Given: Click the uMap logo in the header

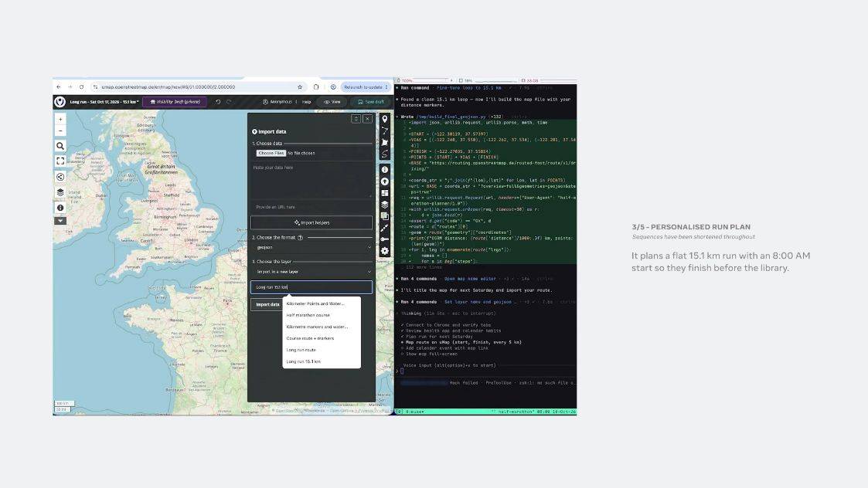Looking at the screenshot, I should 60,102.
